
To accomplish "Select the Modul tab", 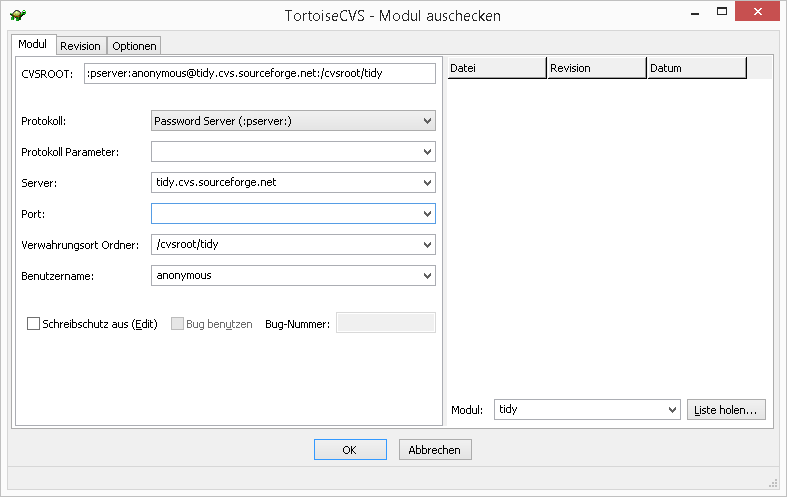I will (32, 45).
